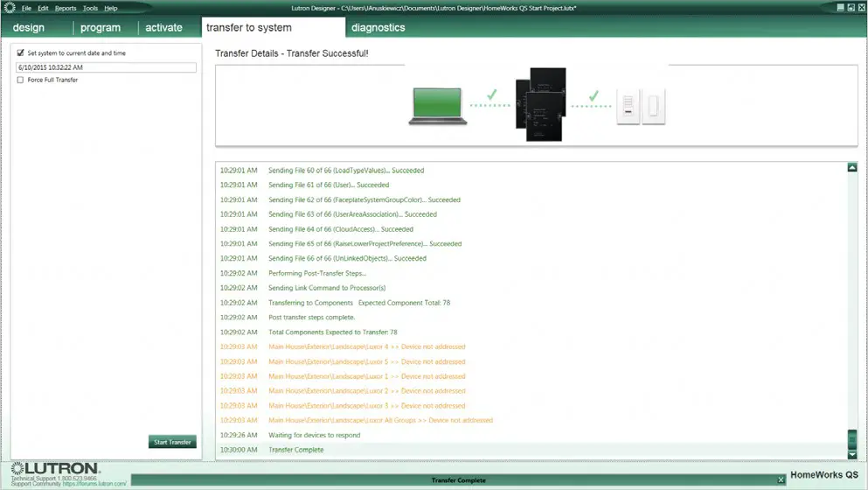Open the Lutron forums support link
Image resolution: width=868 pixels, height=490 pixels.
point(94,484)
